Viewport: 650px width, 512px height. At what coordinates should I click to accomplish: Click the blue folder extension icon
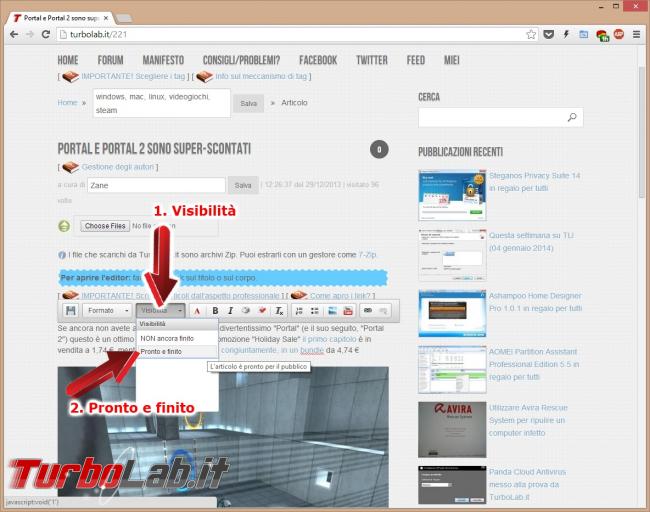(584, 34)
